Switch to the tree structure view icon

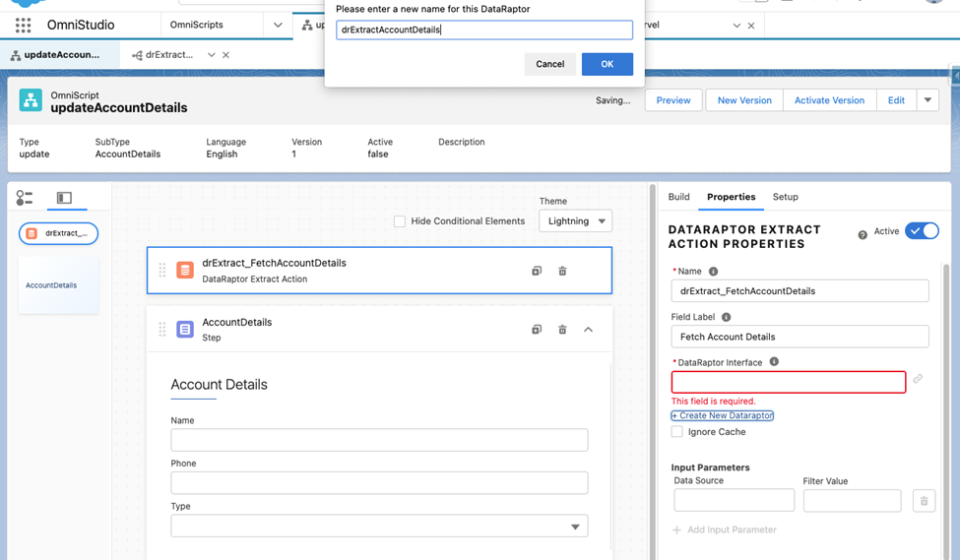tap(25, 197)
